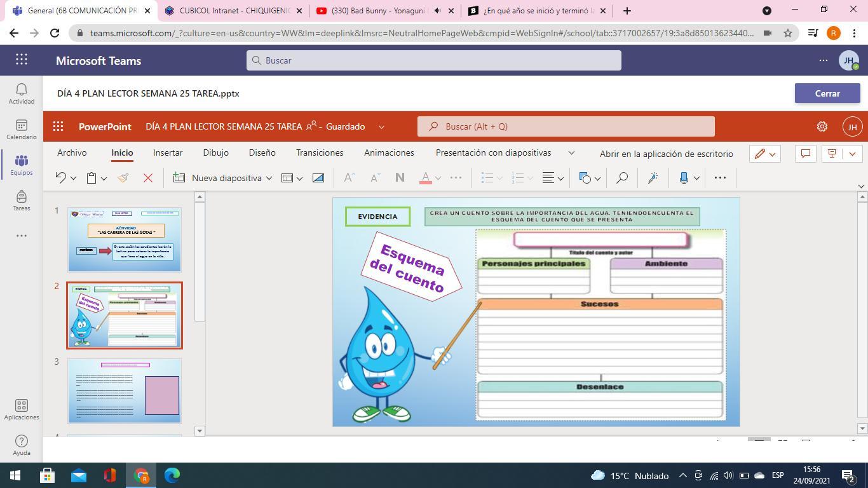Click Abrir en la aplicación de escritorio
This screenshot has width=868, height=488.
667,154
